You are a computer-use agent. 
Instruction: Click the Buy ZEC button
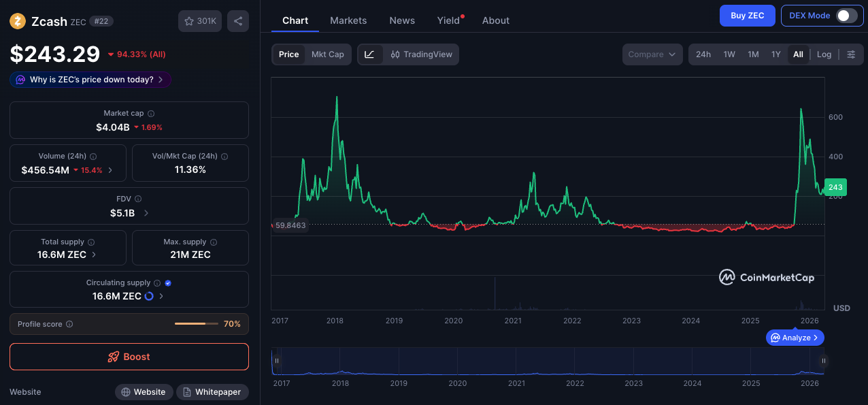point(748,16)
